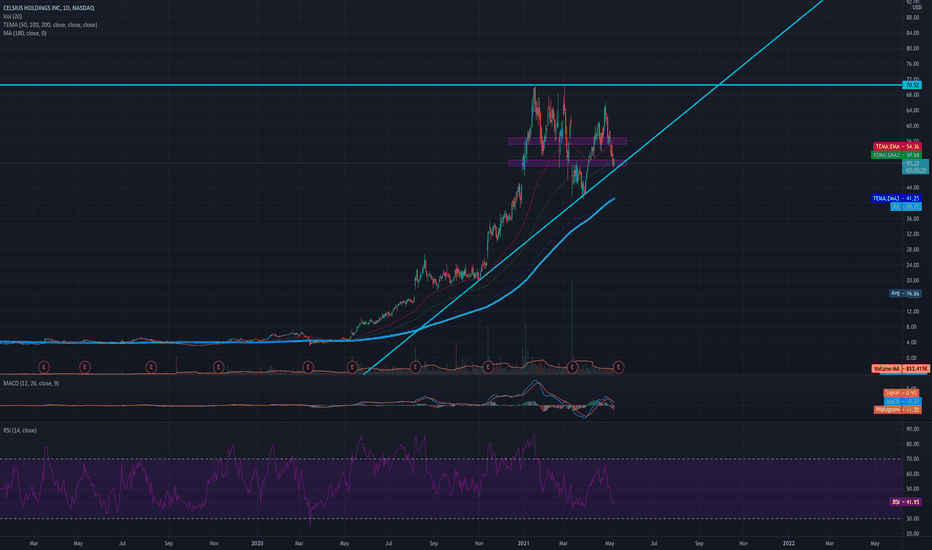Screen dimensions: 932x550
Task: Select the MA (180, close, 0) legend
Action: (24, 33)
